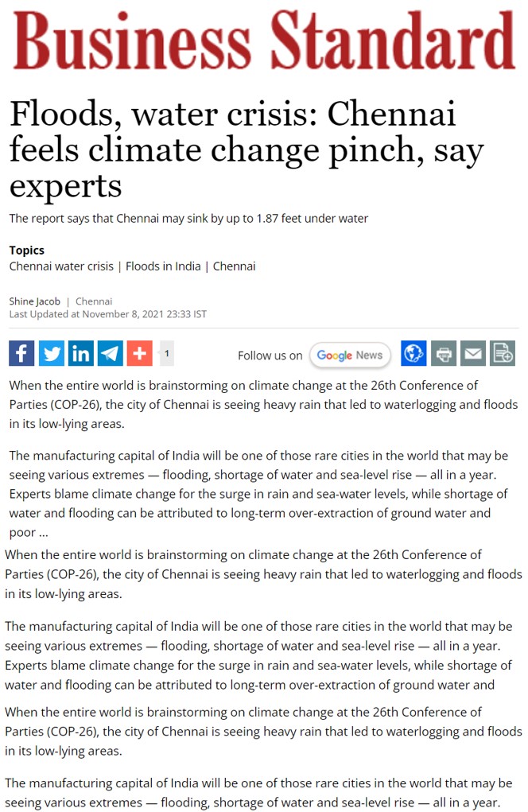Click the blue globe link icon

(413, 354)
